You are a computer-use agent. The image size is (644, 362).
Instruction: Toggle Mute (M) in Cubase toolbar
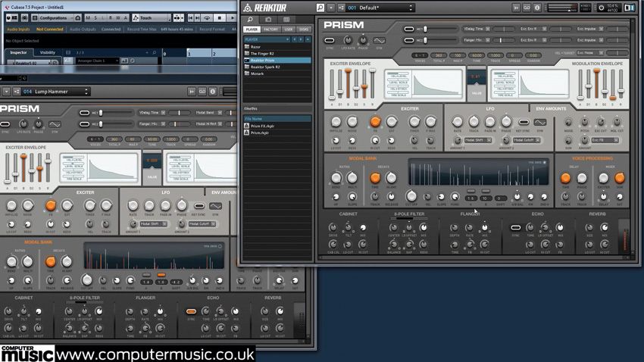pos(88,18)
